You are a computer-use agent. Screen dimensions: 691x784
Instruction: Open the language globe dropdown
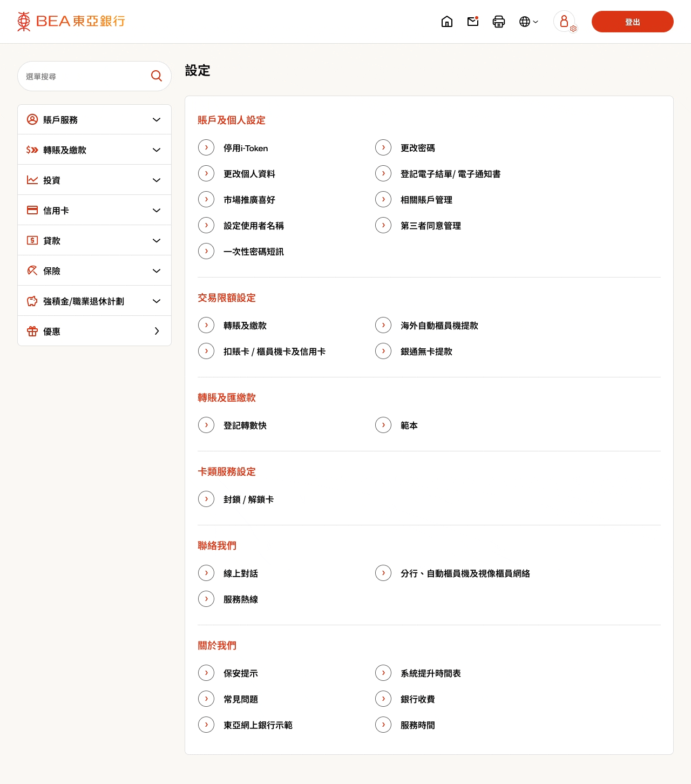click(x=528, y=22)
